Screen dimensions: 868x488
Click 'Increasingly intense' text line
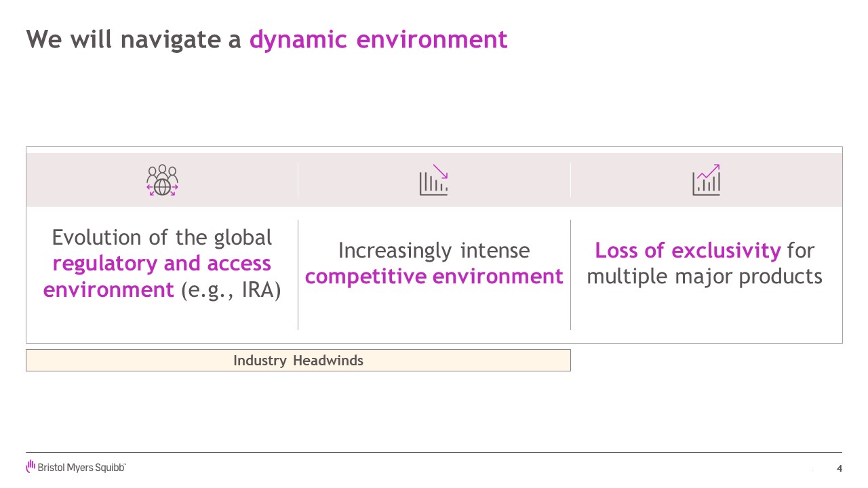click(434, 250)
